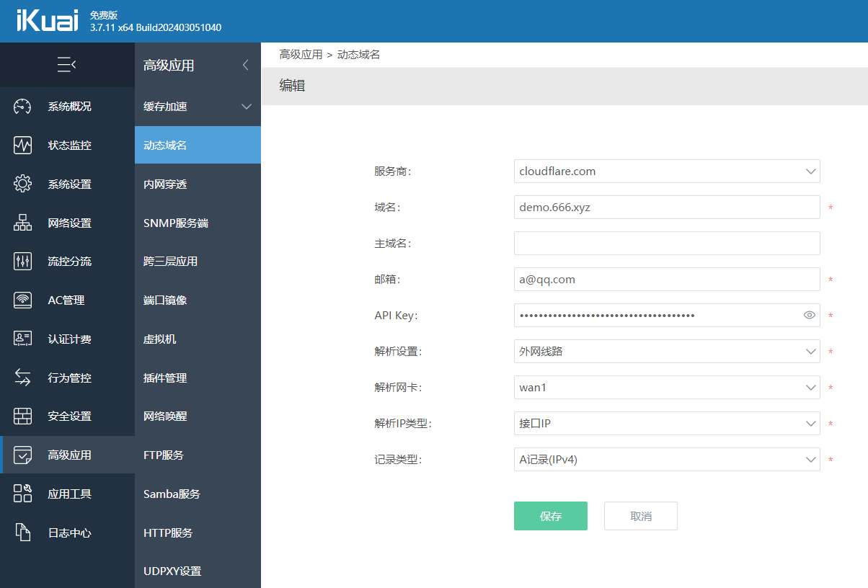This screenshot has height=588, width=868.
Task: Click the 域名 field demo.666.xyz
Action: tap(667, 207)
